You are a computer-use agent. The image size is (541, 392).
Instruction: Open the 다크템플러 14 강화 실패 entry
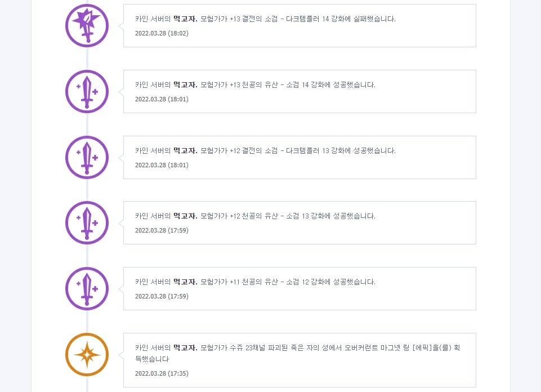click(x=299, y=25)
